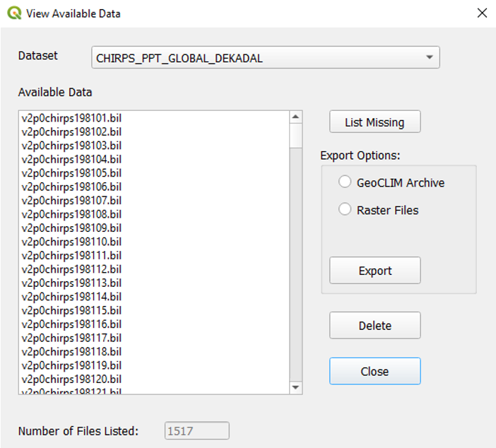Select the v2p0chirps198115.bil entry
Viewport: 496px width, 448px height.
(x=72, y=310)
